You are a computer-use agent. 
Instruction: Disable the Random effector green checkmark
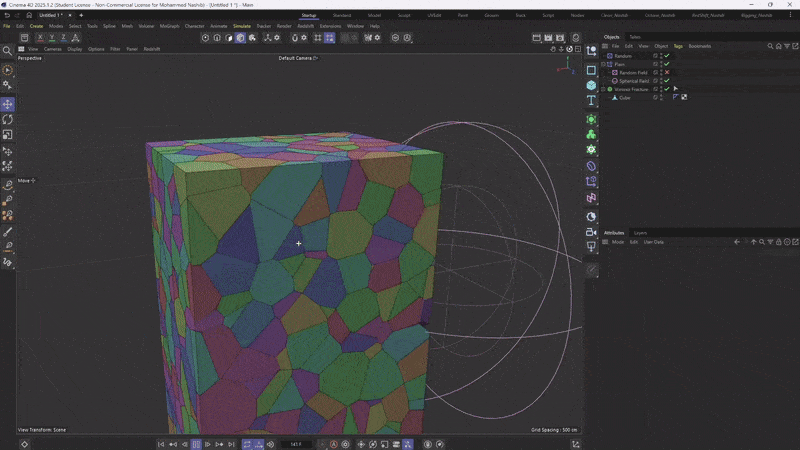coord(667,56)
